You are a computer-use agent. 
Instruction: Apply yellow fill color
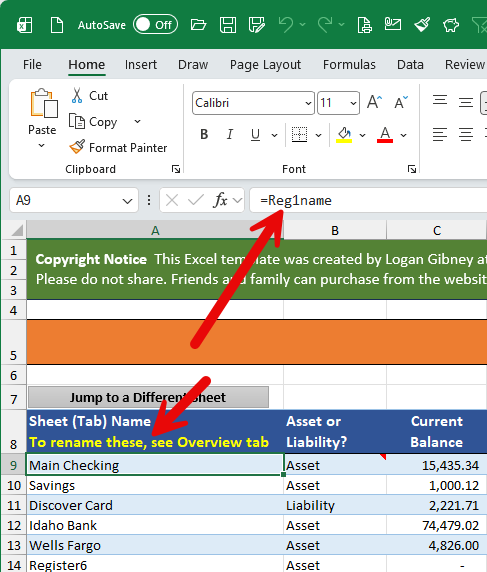tap(344, 135)
